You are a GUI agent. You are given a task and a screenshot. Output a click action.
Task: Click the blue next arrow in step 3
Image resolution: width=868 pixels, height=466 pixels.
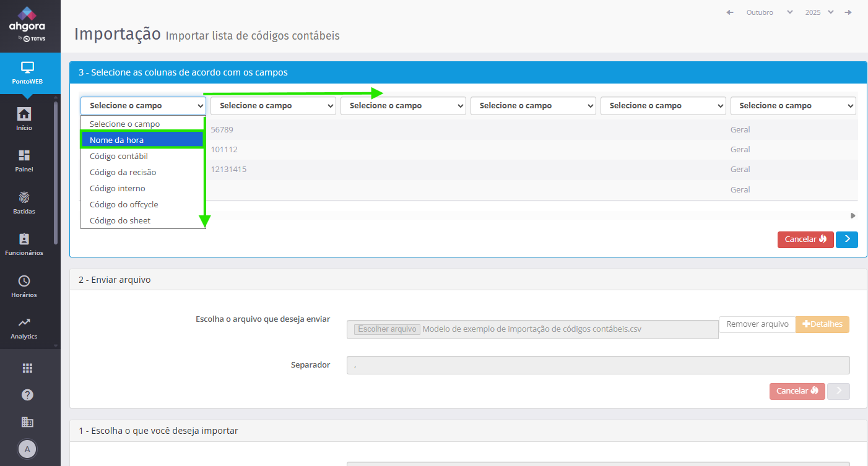(x=847, y=239)
